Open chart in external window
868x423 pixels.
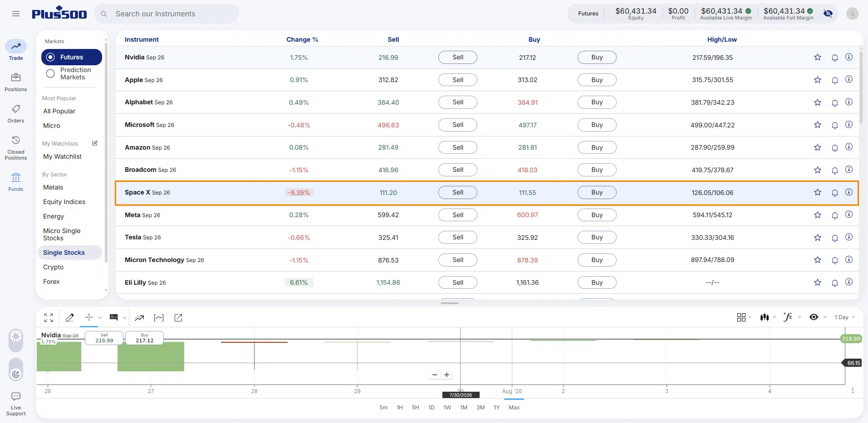[x=178, y=318]
